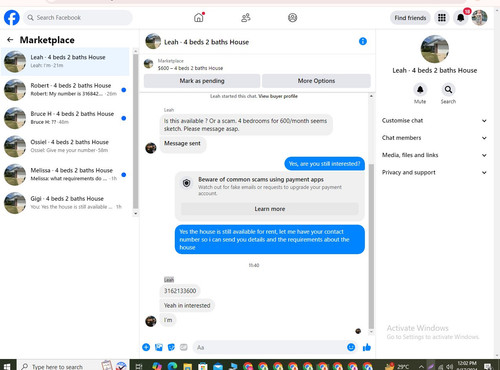Image resolution: width=500 pixels, height=370 pixels.
Task: Choose a sticker icon in composer
Action: point(171,347)
